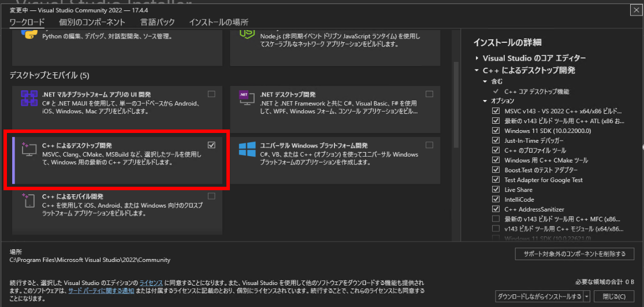Uncheck Test Adapter for Google Test
Screen dimensions: 644x307
[x=496, y=180]
